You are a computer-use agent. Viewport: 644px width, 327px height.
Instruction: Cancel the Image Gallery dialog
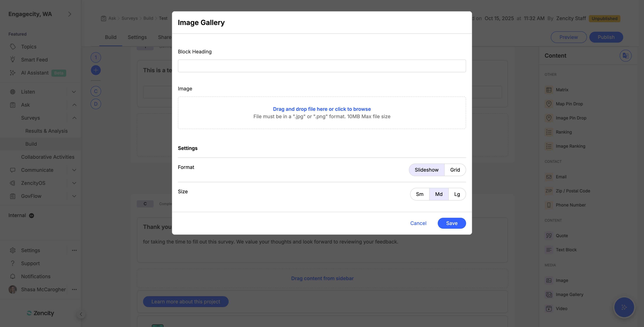418,223
